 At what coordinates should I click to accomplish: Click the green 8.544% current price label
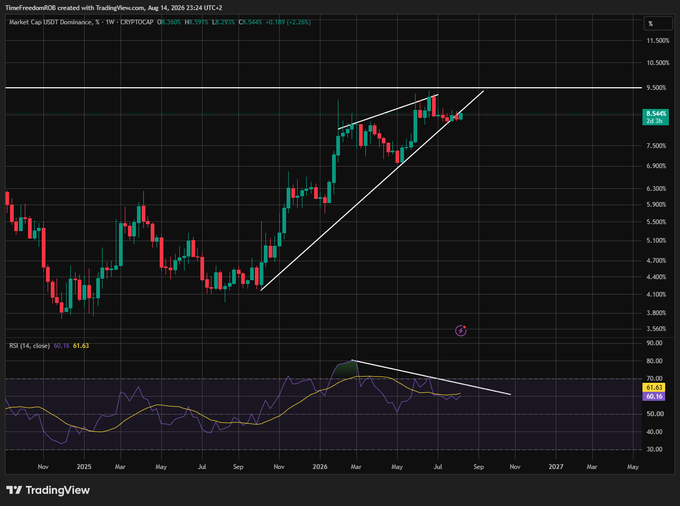tap(656, 114)
